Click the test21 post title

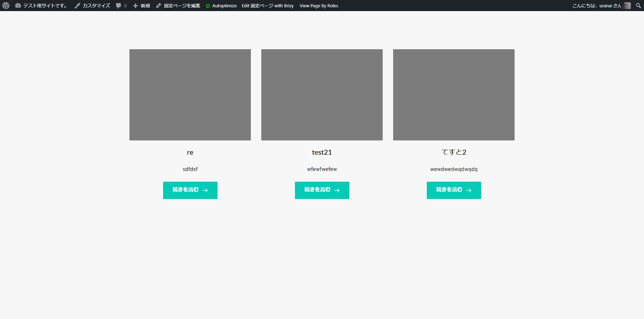[322, 152]
